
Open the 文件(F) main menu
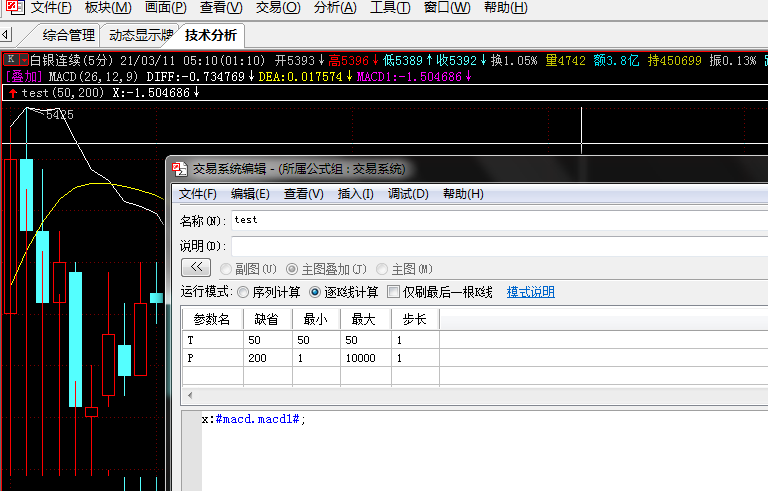[x=51, y=7]
